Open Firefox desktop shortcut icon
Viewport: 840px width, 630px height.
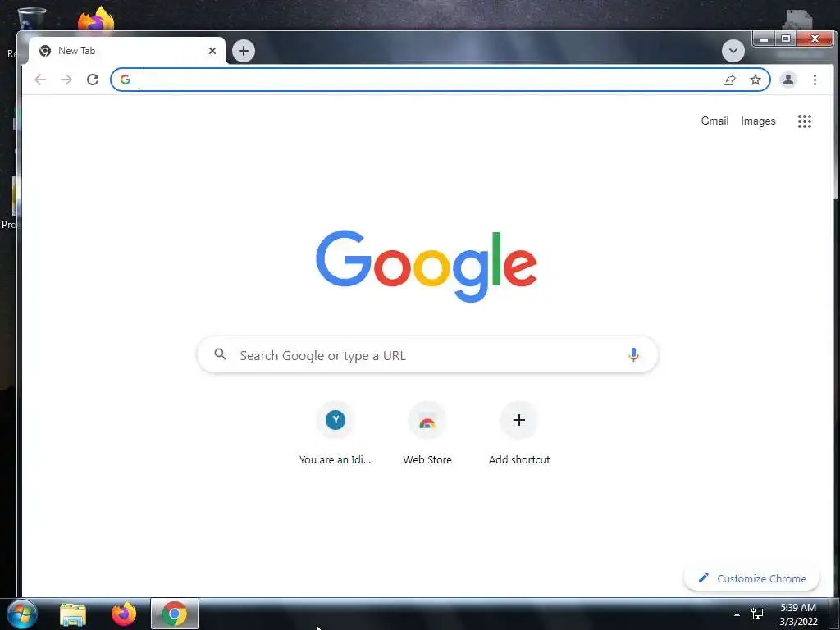[x=96, y=19]
